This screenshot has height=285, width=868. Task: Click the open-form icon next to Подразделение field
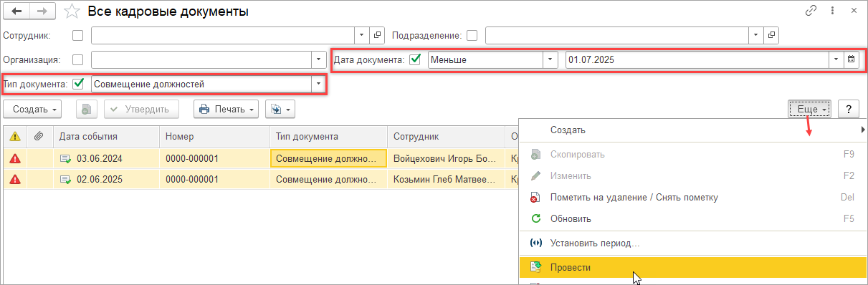click(771, 35)
